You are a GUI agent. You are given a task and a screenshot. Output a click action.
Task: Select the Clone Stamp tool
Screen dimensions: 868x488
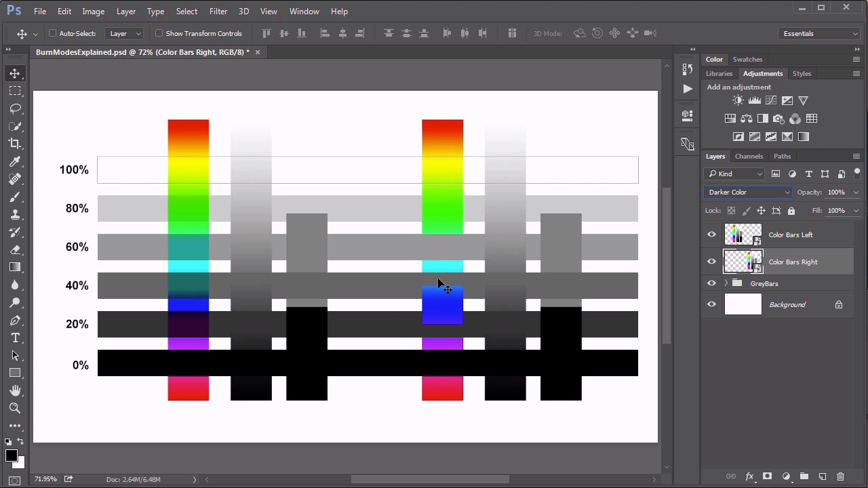(15, 214)
